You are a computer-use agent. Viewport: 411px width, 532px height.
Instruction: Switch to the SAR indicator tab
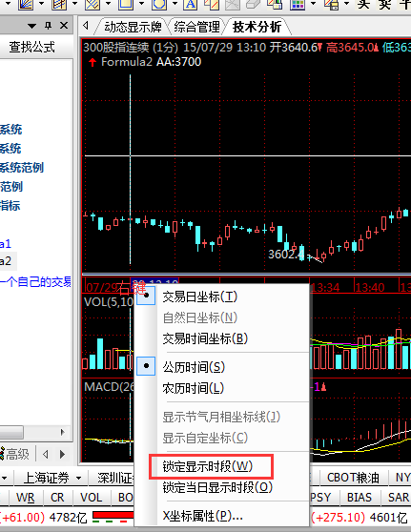point(399,498)
